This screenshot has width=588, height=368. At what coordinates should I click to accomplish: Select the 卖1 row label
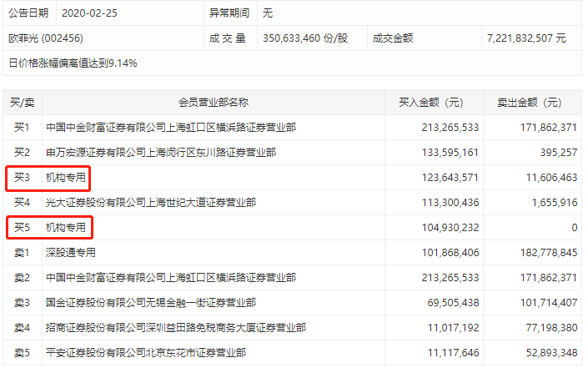point(22,253)
